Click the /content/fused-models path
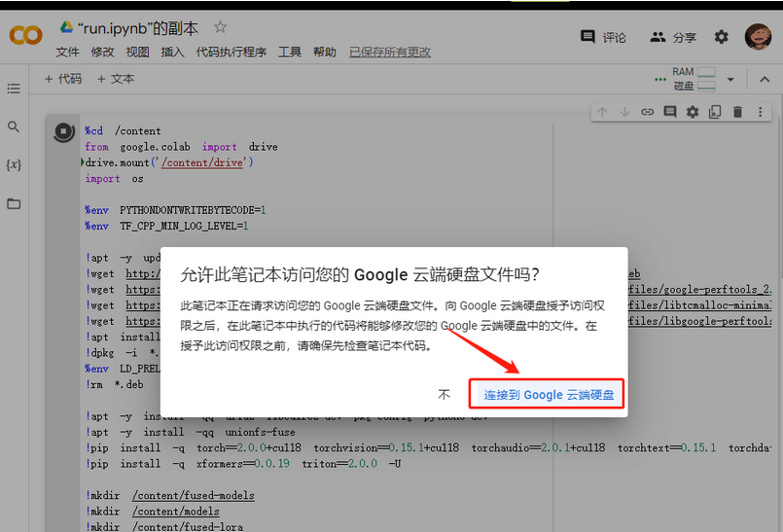 click(194, 496)
